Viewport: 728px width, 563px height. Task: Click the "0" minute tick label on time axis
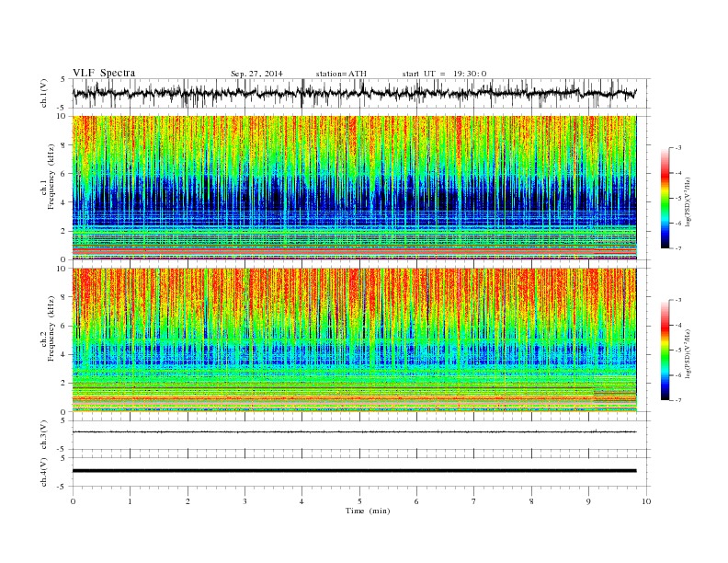tap(73, 501)
